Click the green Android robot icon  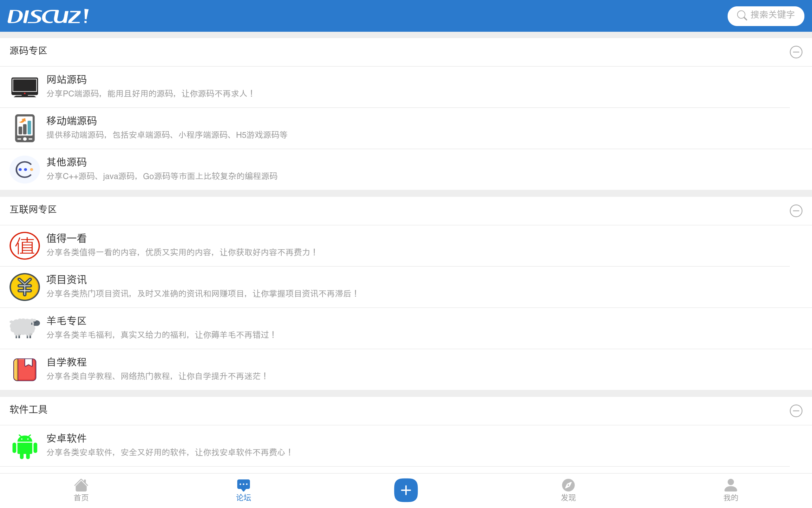(x=24, y=446)
